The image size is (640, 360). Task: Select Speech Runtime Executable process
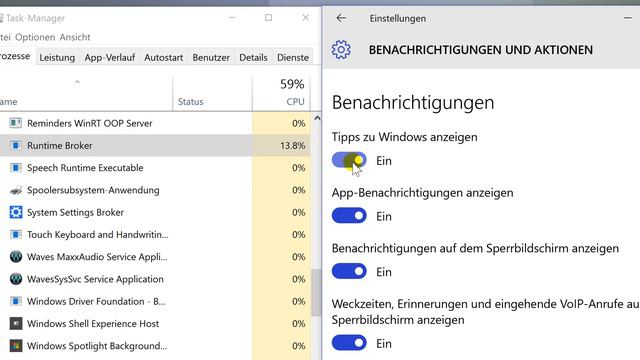click(155, 168)
